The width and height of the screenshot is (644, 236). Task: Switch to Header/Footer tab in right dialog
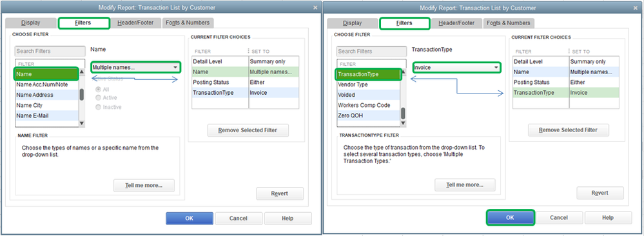[456, 23]
